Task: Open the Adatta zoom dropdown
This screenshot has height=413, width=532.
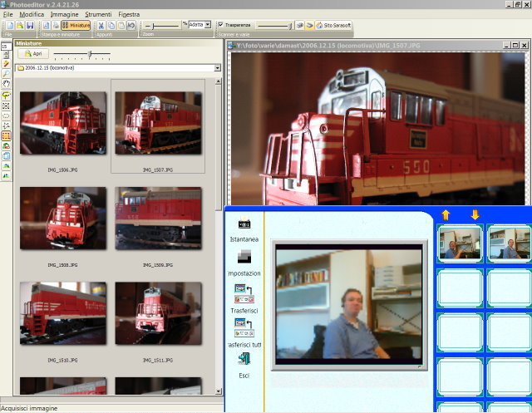Action: 208,25
